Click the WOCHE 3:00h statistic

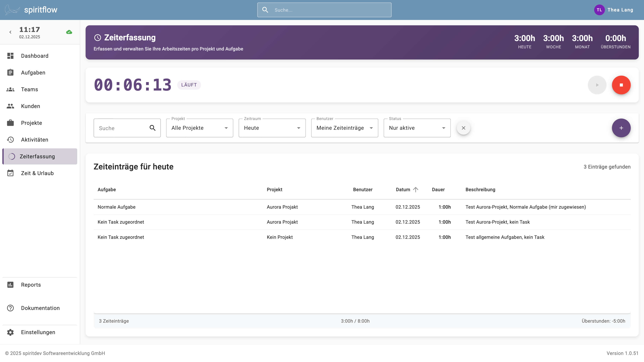coord(553,41)
